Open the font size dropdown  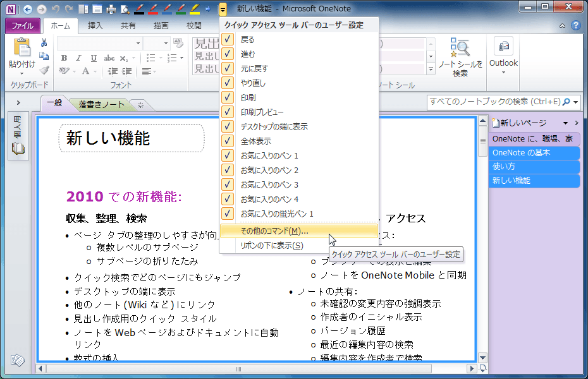(166, 44)
